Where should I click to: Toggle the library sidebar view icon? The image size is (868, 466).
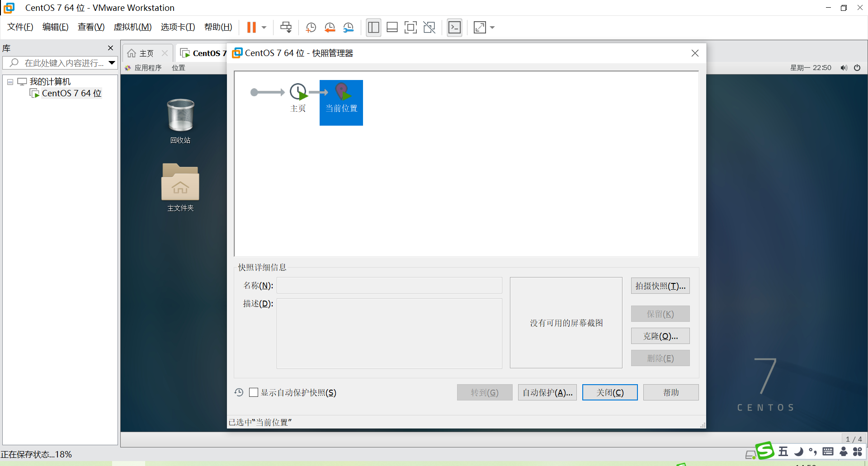[373, 28]
